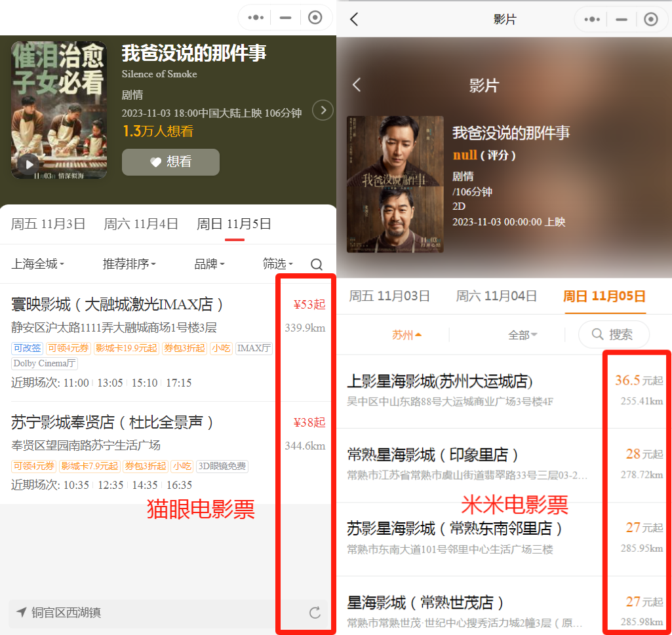Click the ¥53起 price
The width and height of the screenshot is (672, 635).
tap(309, 305)
